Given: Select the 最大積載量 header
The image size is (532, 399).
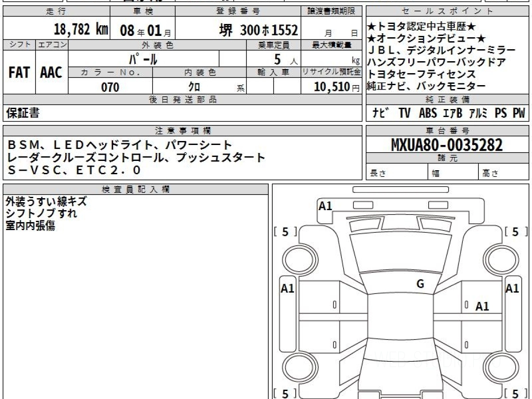Looking at the screenshot, I should 332,44.
